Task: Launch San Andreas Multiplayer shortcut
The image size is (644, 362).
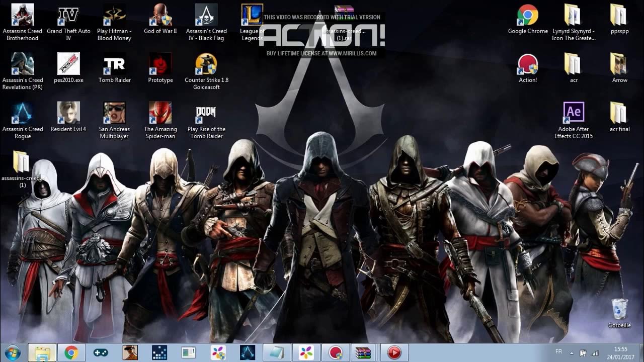Action: click(114, 121)
